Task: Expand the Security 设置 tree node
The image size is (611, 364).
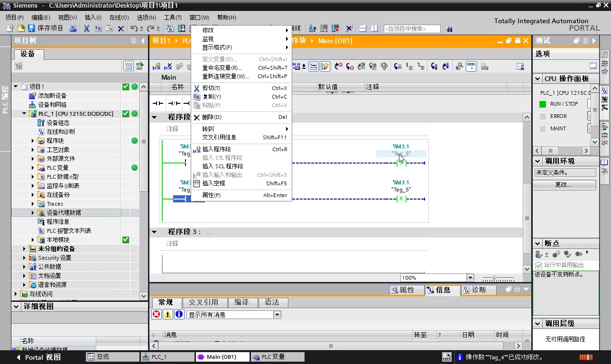Action: tap(24, 258)
